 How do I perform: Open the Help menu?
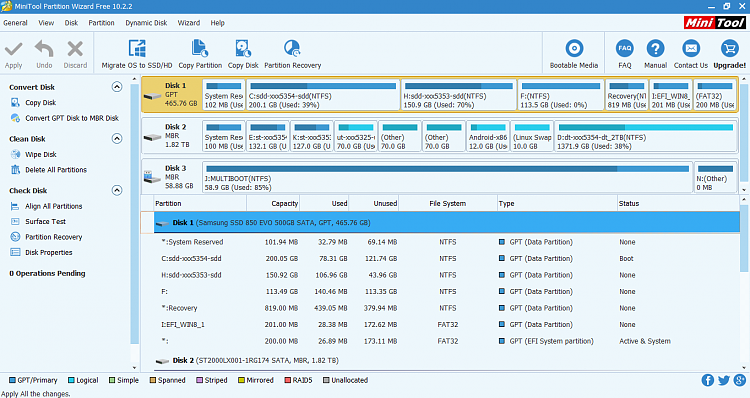tap(218, 23)
